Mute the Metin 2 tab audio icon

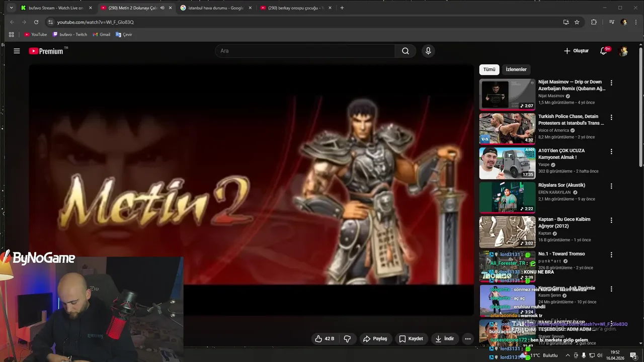[x=162, y=8]
